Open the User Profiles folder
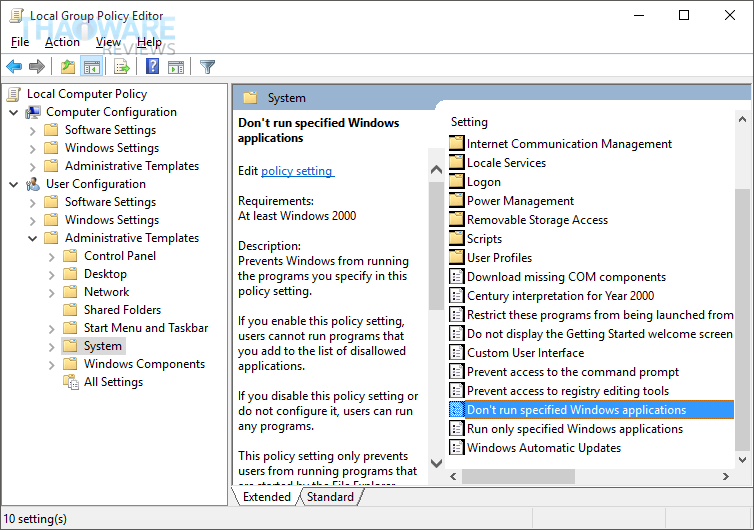 pyautogui.click(x=499, y=258)
